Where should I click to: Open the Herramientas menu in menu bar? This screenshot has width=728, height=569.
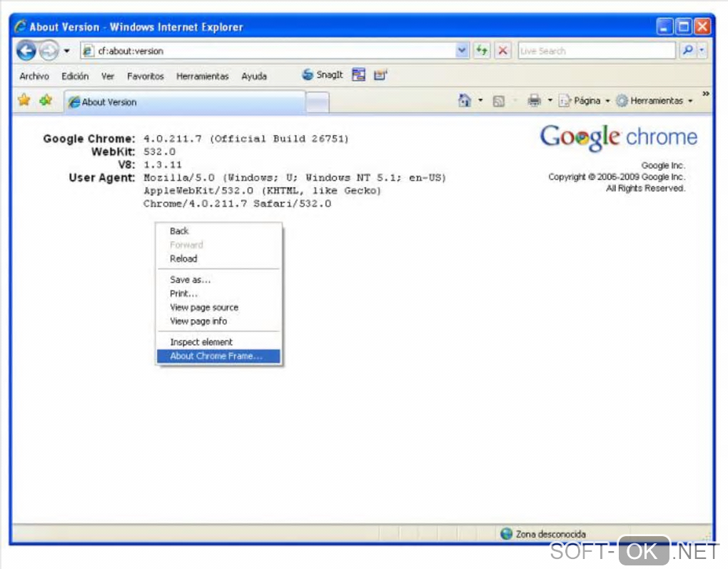point(203,76)
